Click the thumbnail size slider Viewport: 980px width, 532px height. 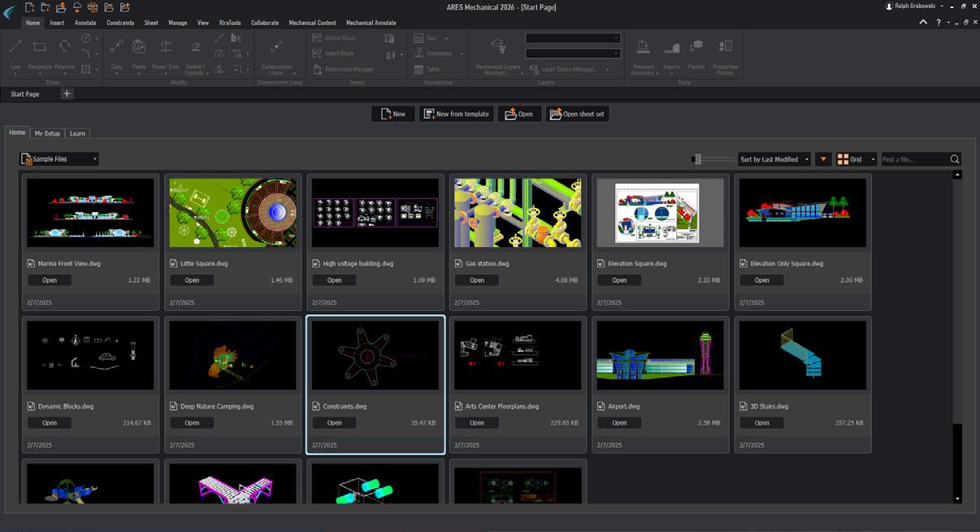[x=696, y=159]
